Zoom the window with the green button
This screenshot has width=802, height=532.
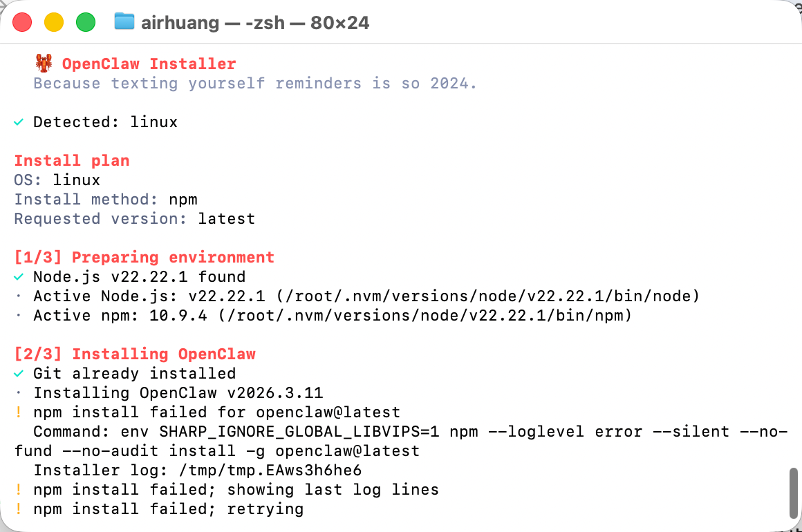click(x=86, y=22)
